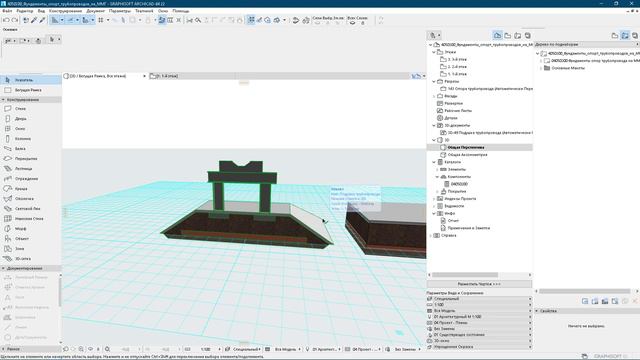The height and width of the screenshot is (360, 640).
Task: Click the Undo arrow in toolbar
Action: (x=6, y=20)
